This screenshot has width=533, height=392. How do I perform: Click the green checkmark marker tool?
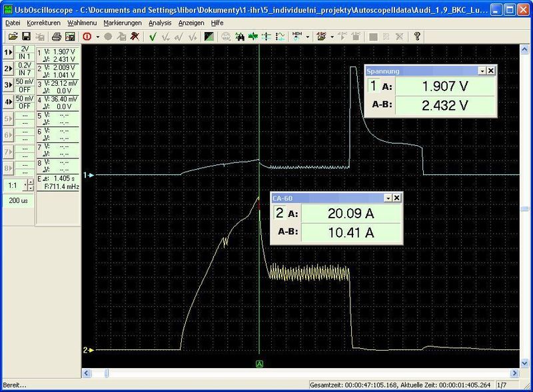[153, 37]
